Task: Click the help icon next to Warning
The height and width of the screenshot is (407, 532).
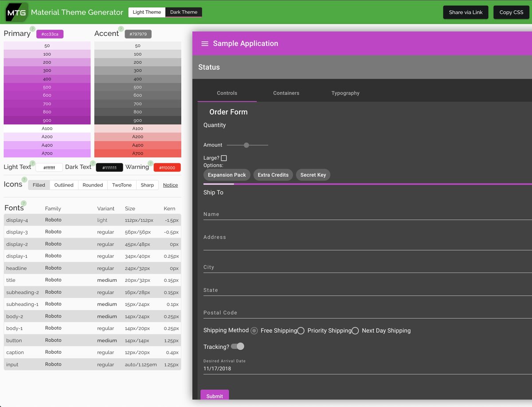Action: tap(151, 163)
